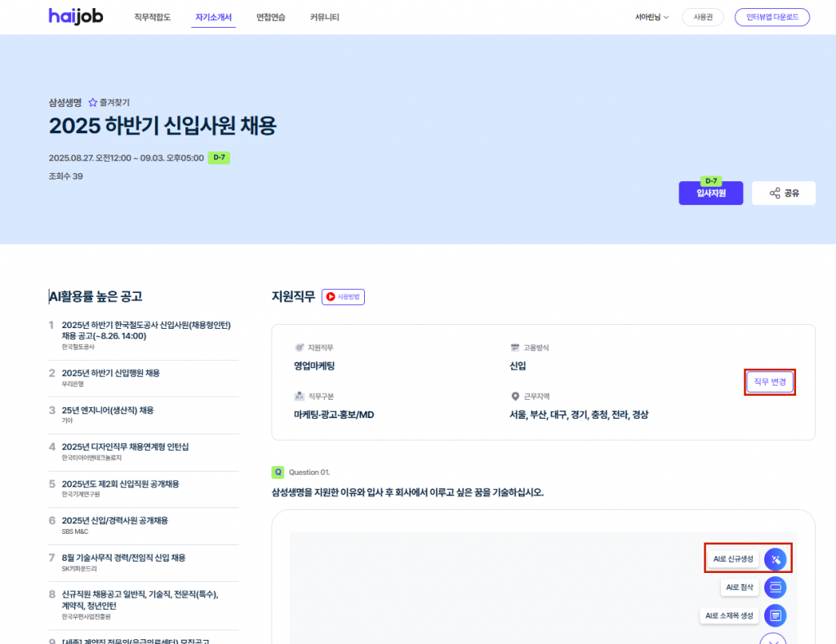Go to 면접연습 menu
The image size is (836, 644).
(x=271, y=17)
